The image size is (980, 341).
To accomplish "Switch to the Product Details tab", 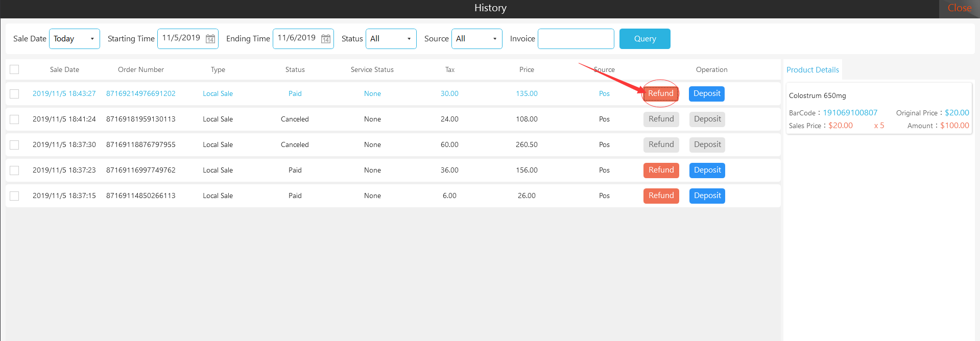I will 812,70.
